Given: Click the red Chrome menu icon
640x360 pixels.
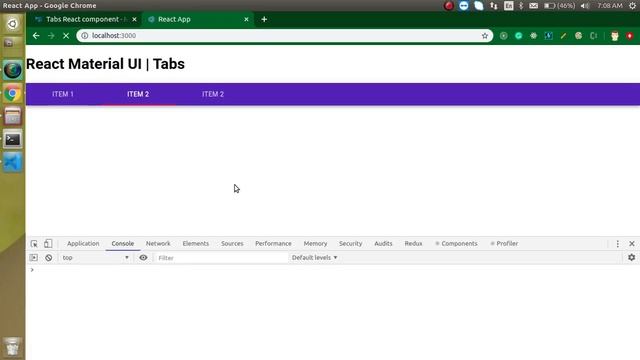Looking at the screenshot, I should point(630,36).
